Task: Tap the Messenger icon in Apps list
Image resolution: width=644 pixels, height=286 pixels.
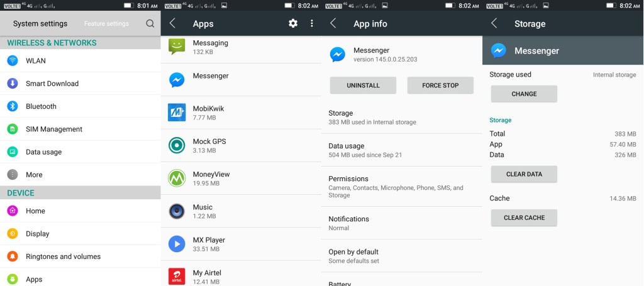Action: click(177, 80)
